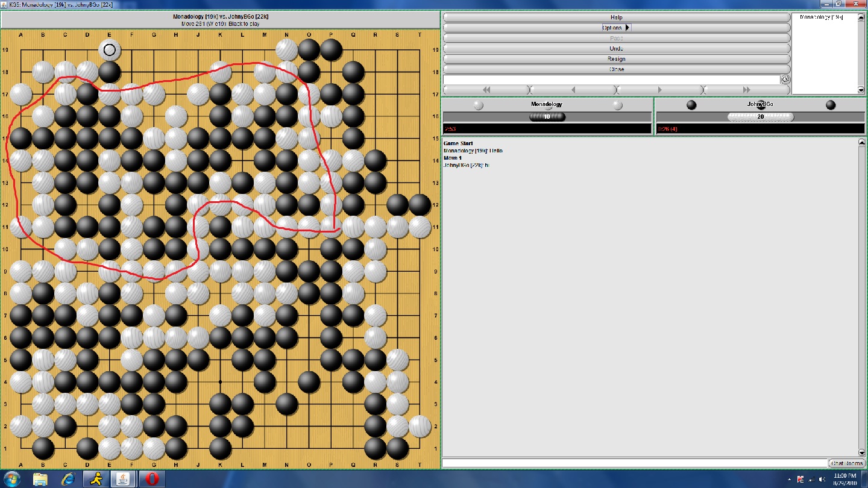868x488 pixels.
Task: Open Opera browser from the taskbar
Action: coord(151,479)
